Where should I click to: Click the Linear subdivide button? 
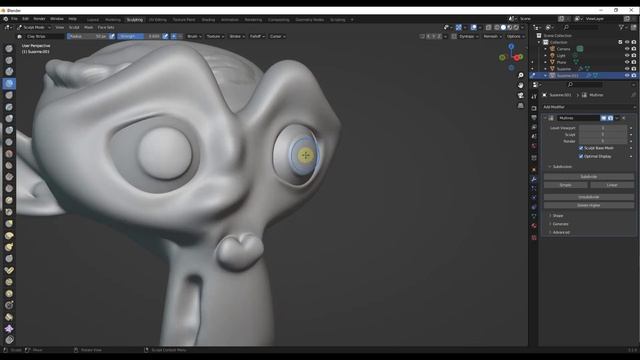tap(612, 185)
